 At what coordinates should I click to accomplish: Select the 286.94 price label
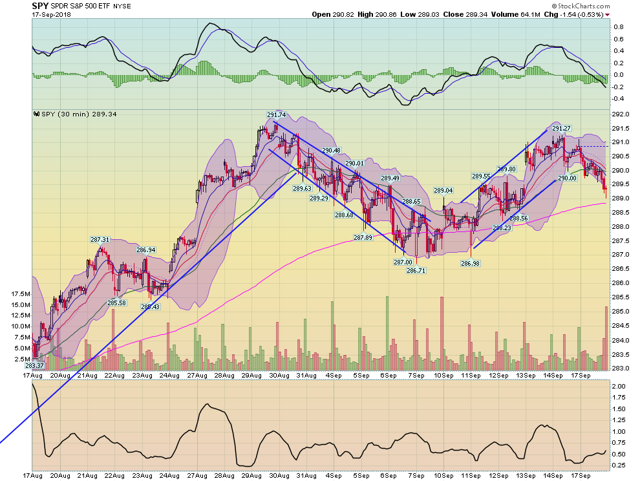coord(146,250)
